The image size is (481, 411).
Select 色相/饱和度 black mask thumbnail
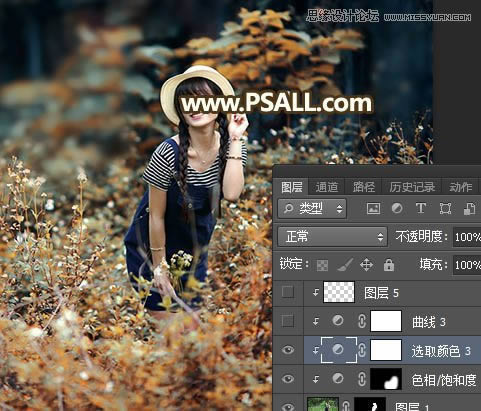[x=386, y=379]
